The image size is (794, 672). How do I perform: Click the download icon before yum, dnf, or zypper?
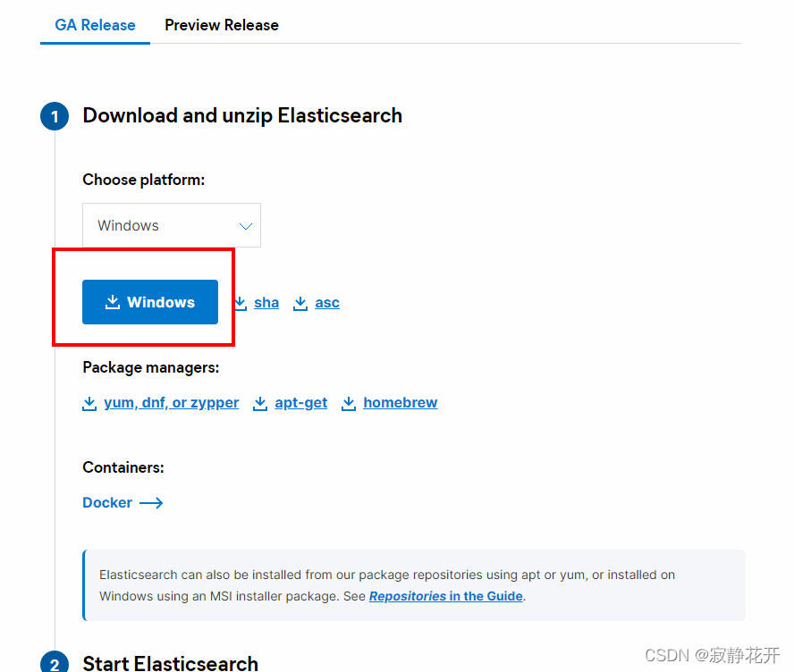(x=89, y=403)
